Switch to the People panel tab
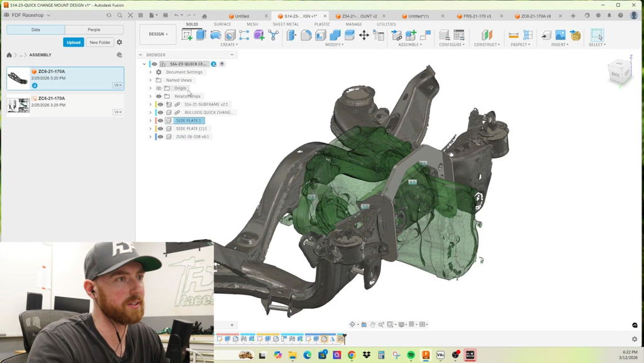The image size is (644, 363). [94, 30]
